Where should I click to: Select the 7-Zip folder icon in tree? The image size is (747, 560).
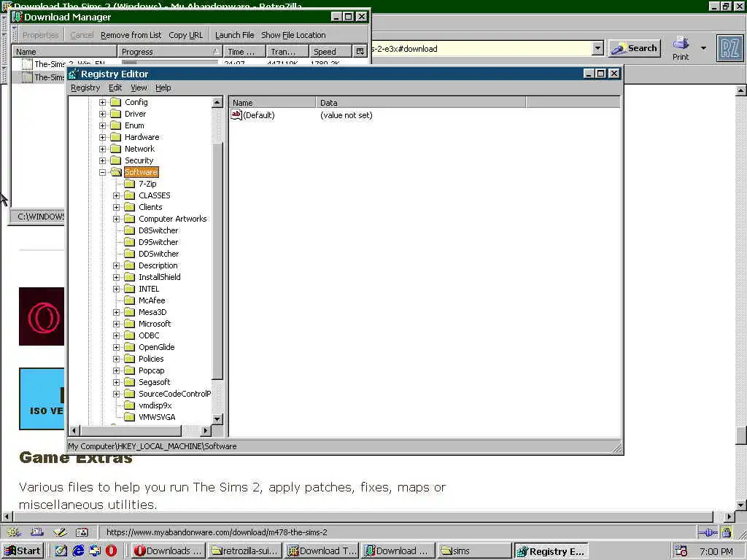[x=130, y=184]
